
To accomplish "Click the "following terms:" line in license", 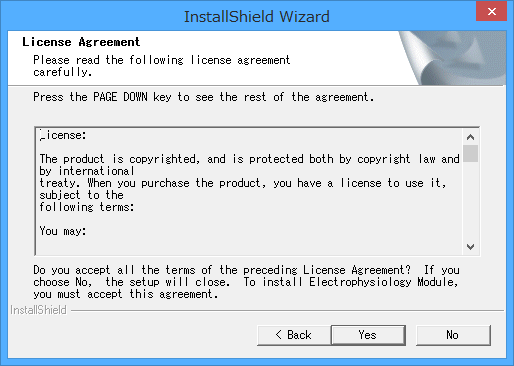I will tap(87, 207).
